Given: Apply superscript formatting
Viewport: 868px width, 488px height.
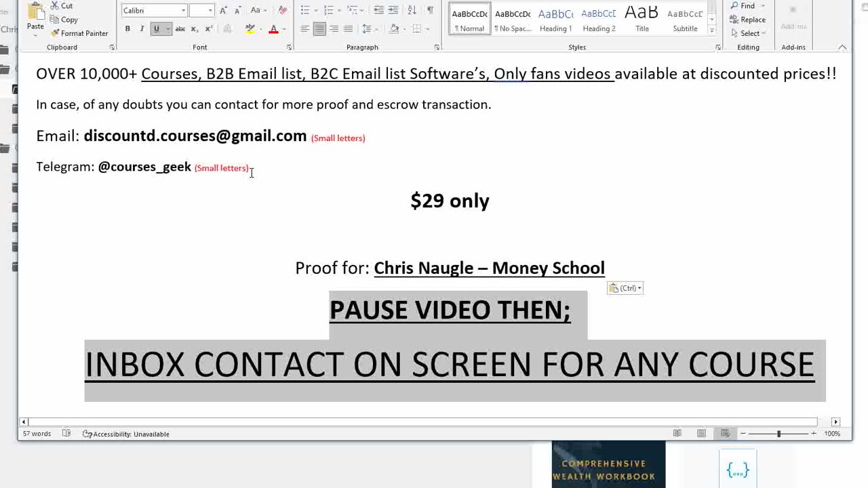Looking at the screenshot, I should 209,29.
